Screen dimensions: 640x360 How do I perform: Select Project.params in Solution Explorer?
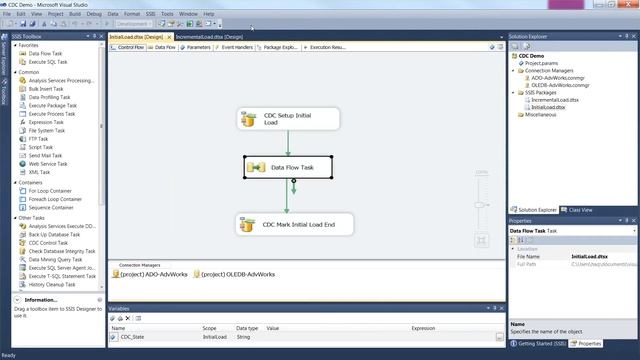(x=538, y=63)
